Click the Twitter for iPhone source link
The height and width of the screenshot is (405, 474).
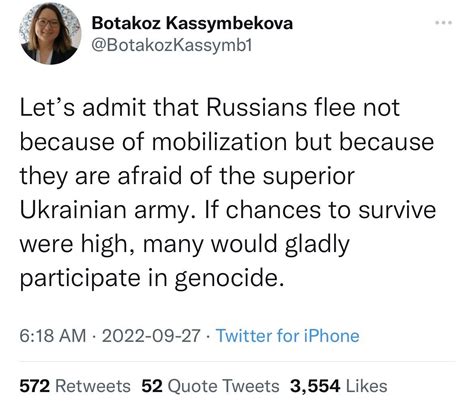point(288,335)
